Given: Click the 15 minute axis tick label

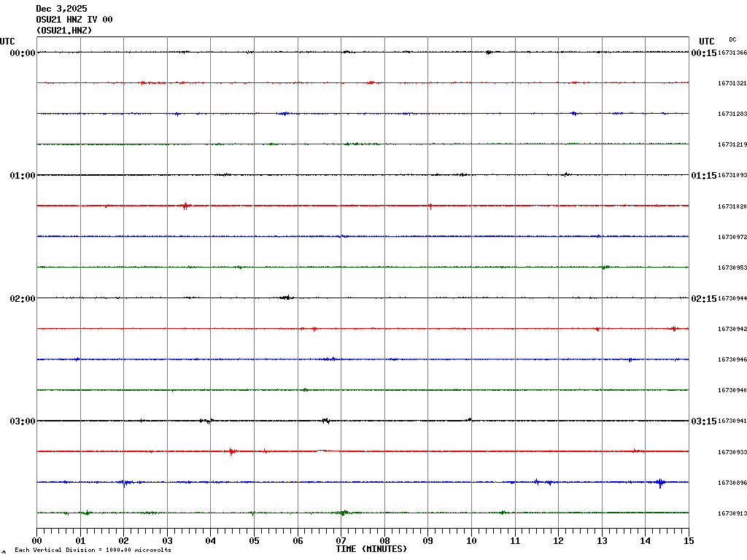Looking at the screenshot, I should click(x=688, y=541).
